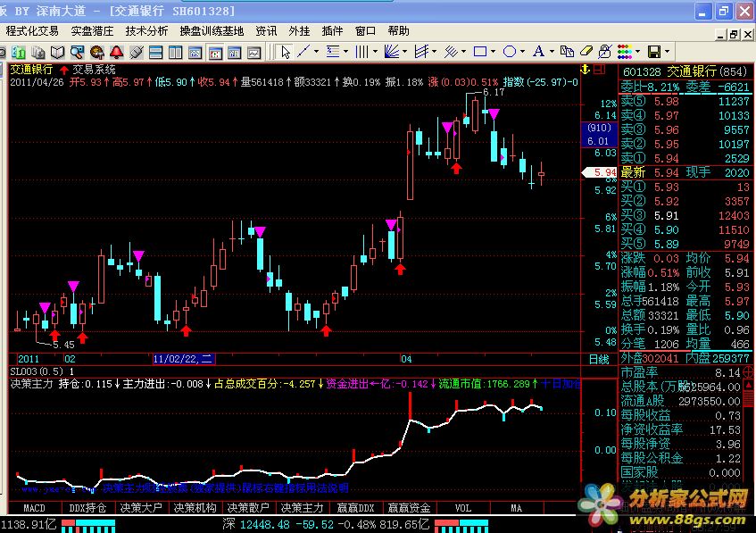Expand the trend line tool dropdown arrow

click(x=316, y=52)
